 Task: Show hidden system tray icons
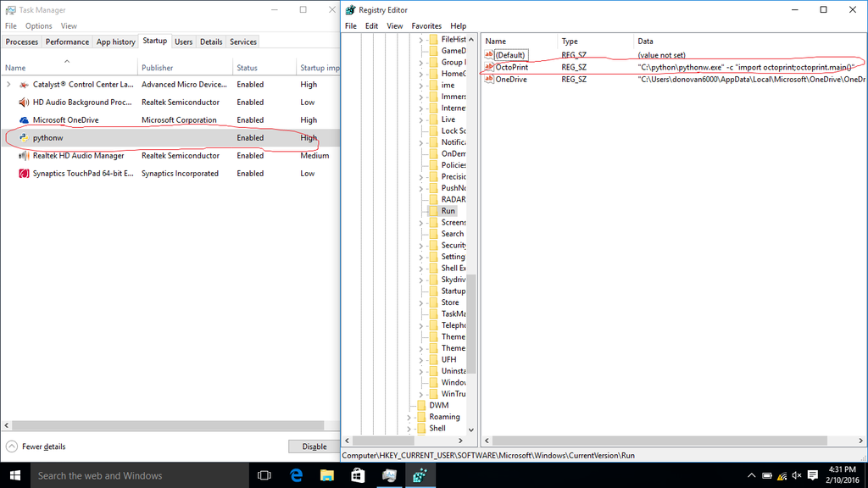[x=751, y=475]
